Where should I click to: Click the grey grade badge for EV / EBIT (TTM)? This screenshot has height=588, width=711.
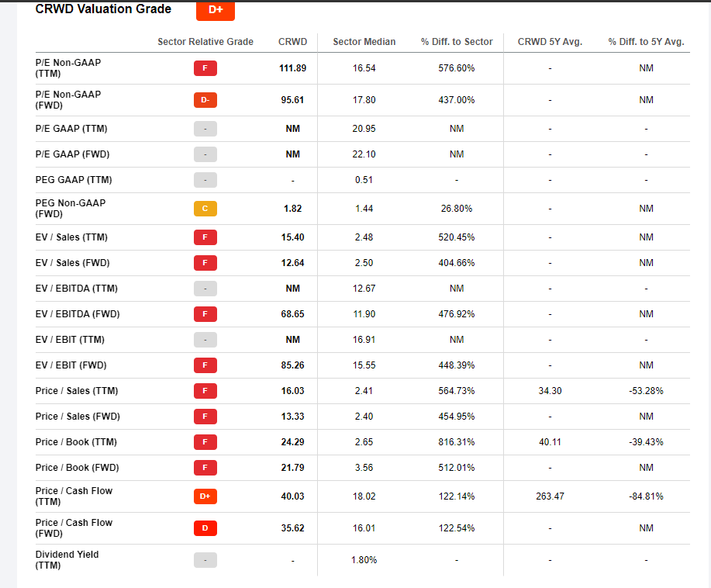coord(205,340)
